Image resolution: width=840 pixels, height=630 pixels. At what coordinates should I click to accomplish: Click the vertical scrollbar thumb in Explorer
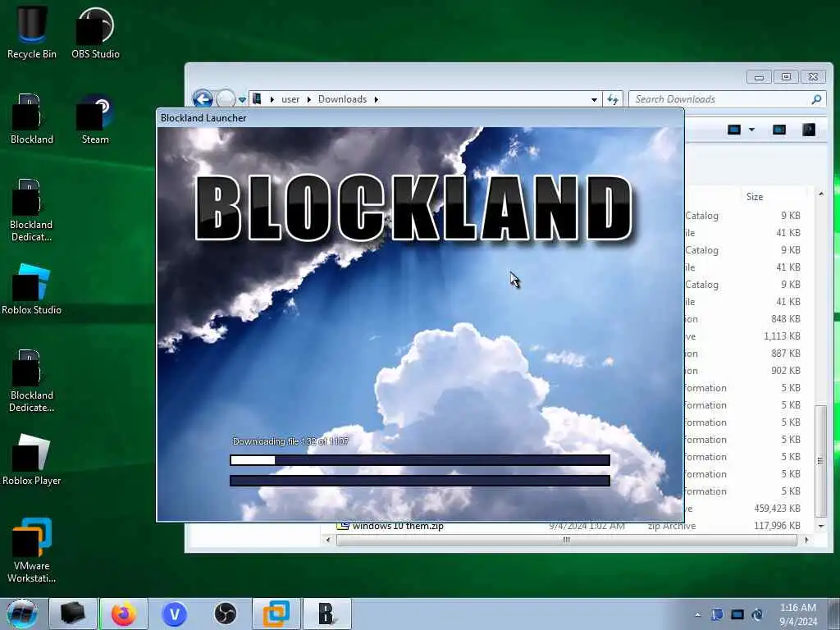click(x=820, y=461)
